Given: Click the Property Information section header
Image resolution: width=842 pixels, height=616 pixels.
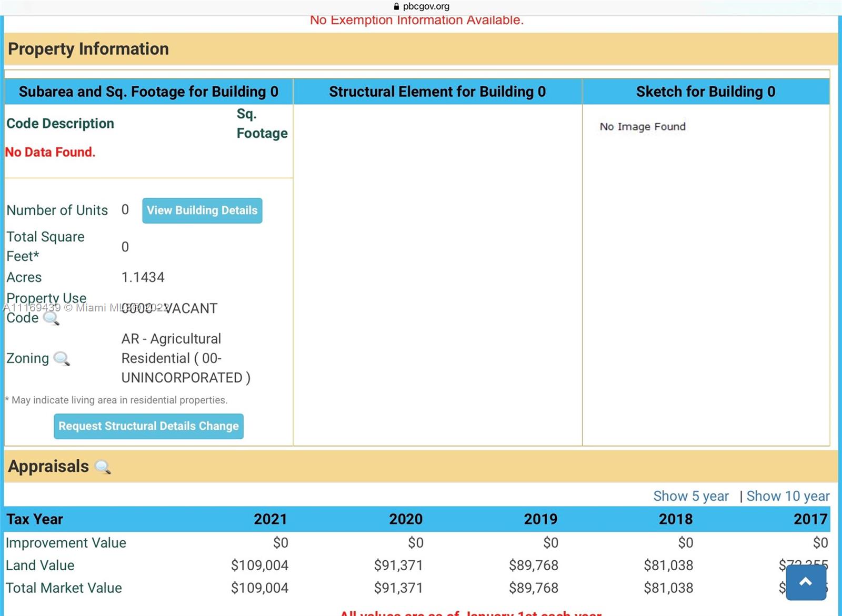Looking at the screenshot, I should (x=88, y=49).
